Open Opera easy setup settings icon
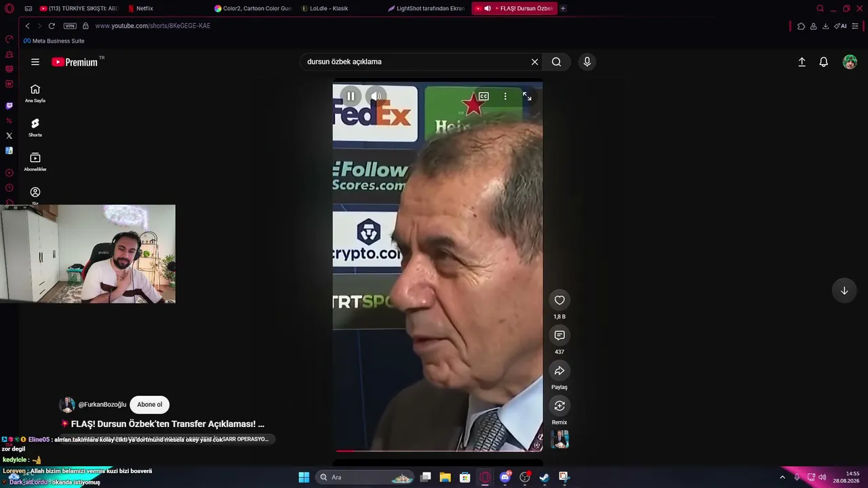 855,26
